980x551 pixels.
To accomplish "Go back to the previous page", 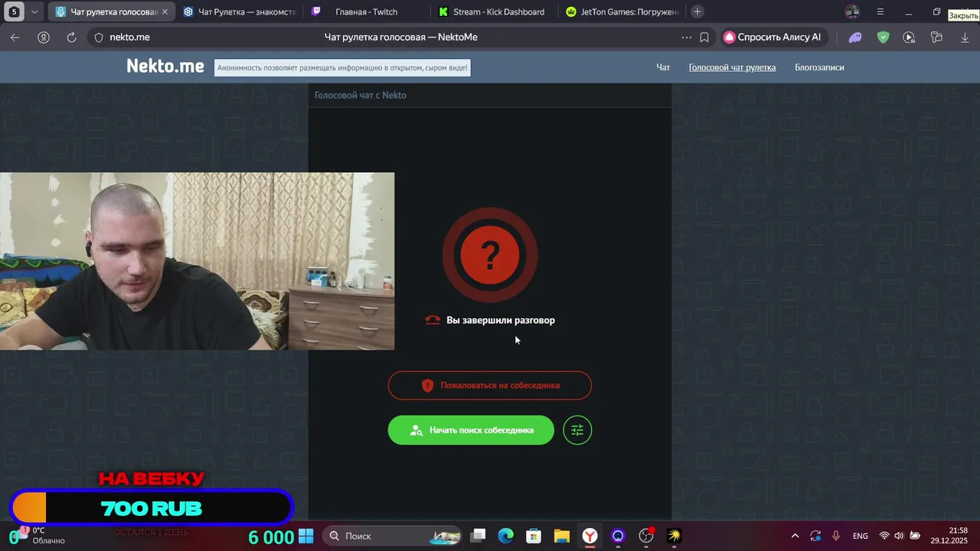I will 15,37.
